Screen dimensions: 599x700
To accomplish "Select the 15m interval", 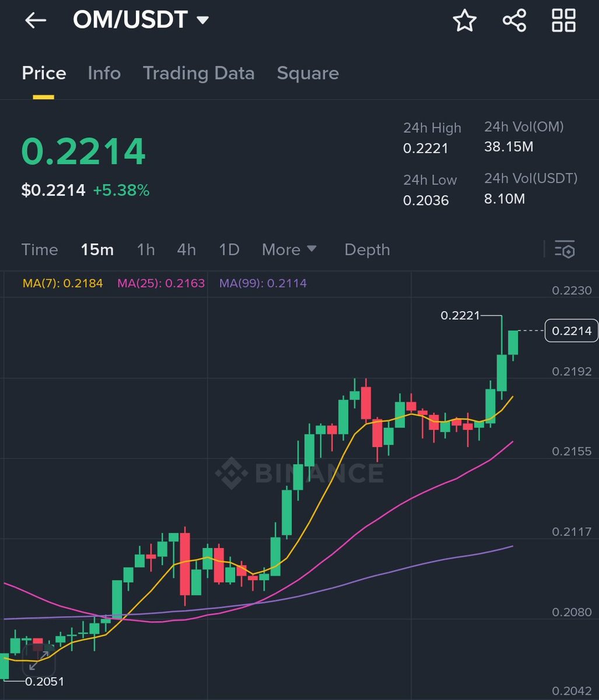I will [97, 250].
